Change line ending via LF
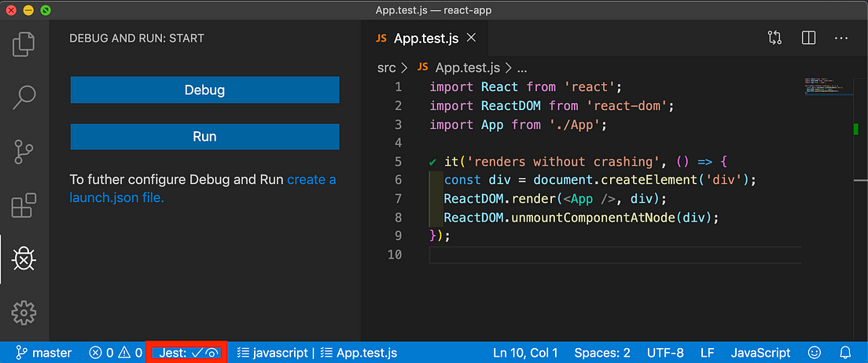Viewport: 868px width, 363px height. click(708, 353)
